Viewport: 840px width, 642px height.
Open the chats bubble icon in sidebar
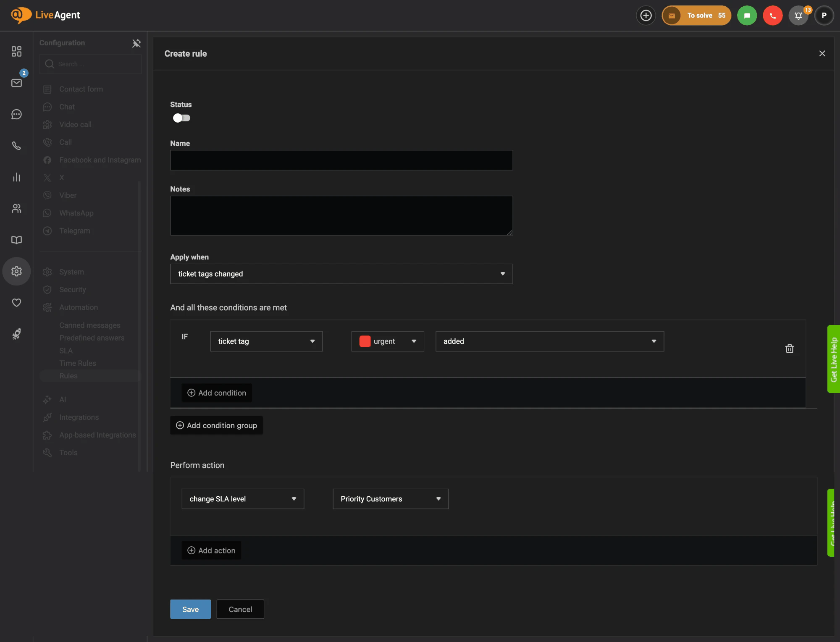[16, 114]
